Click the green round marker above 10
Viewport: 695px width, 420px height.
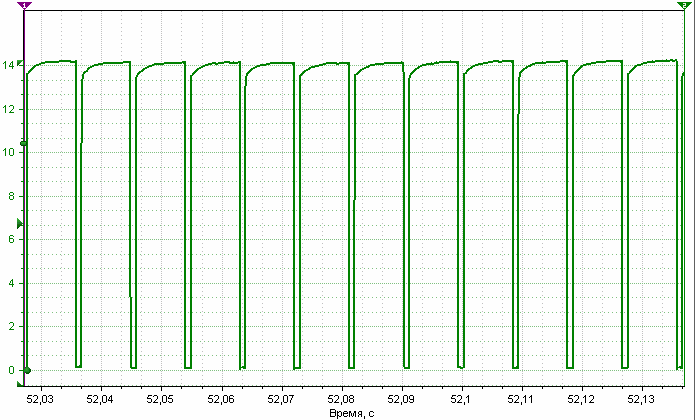(x=23, y=143)
